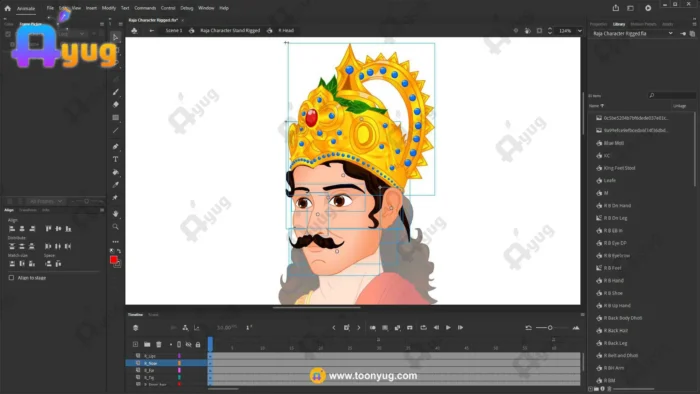Screen dimensions: 700x394
Task: Click the Loop playback icon
Action: pos(423,328)
